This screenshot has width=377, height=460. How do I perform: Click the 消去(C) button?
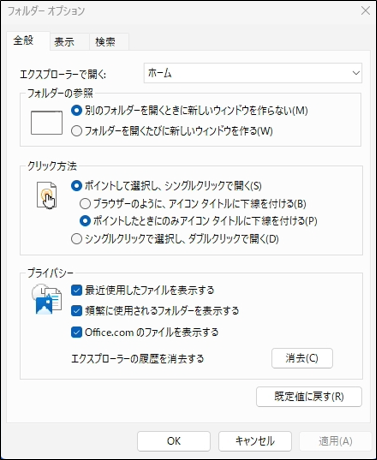coord(302,358)
